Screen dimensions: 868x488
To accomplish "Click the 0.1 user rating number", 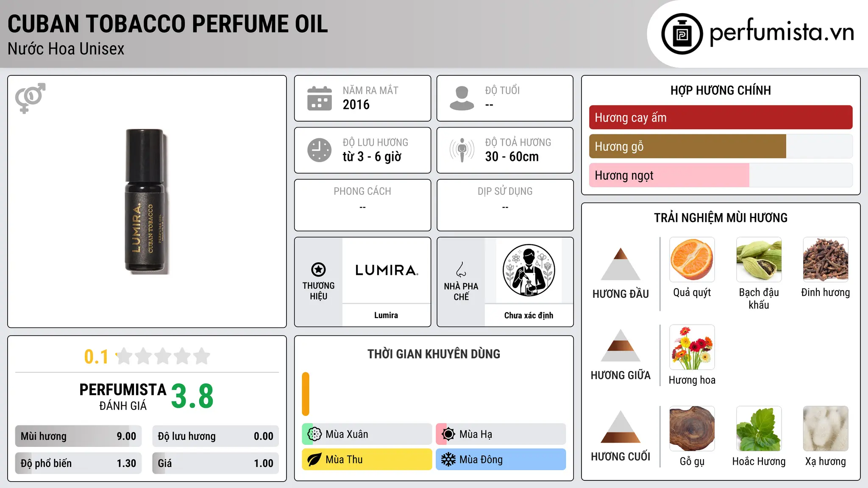I will 96,357.
